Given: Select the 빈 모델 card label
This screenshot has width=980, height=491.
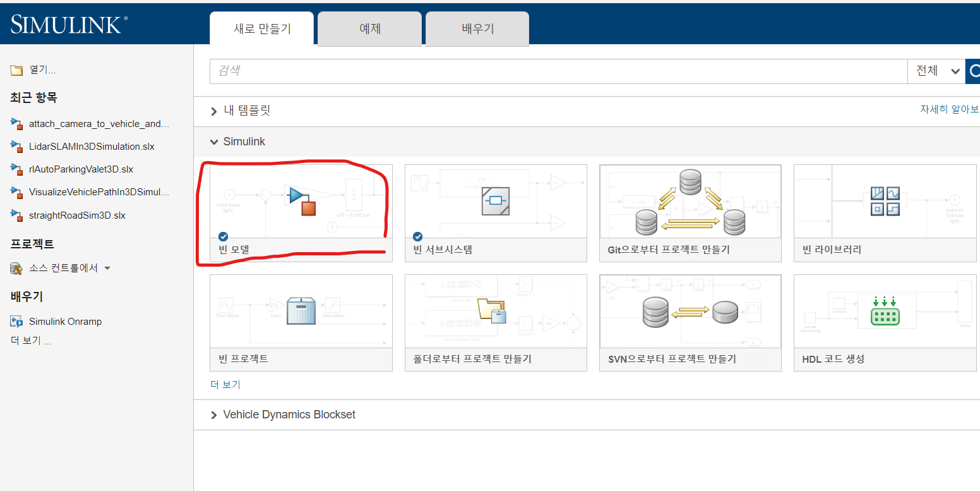Looking at the screenshot, I should (234, 250).
